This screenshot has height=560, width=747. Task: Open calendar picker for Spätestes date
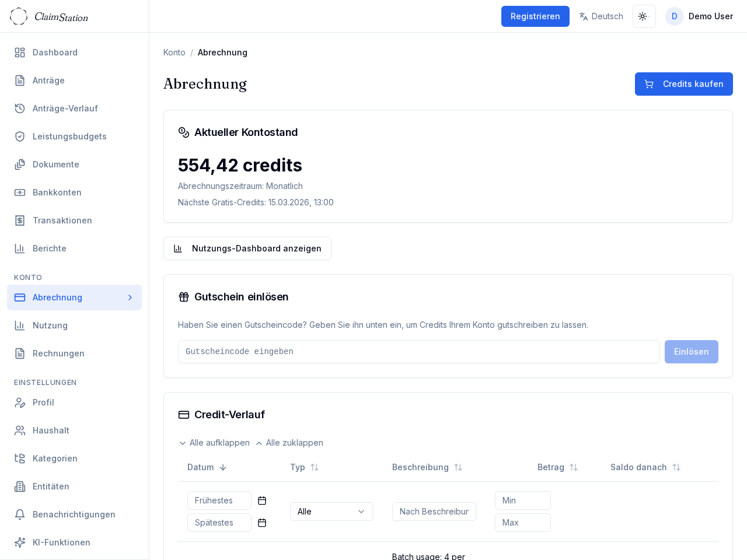coord(262,523)
